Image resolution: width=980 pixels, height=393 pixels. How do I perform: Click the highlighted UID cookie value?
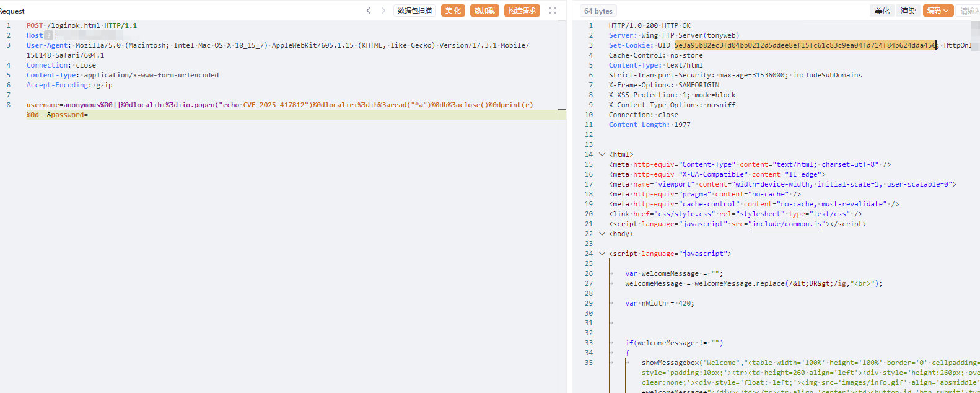805,45
